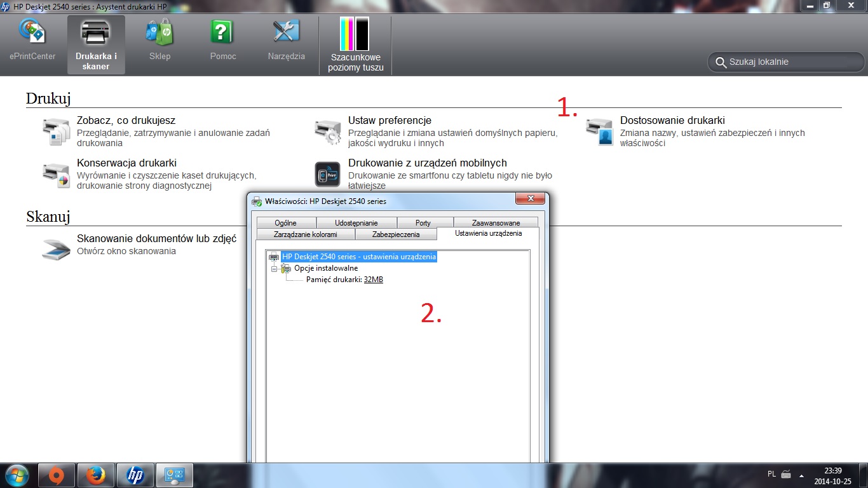This screenshot has height=488, width=868.
Task: Open Drukowanie z urządzeń mobilnych link
Action: coord(428,163)
